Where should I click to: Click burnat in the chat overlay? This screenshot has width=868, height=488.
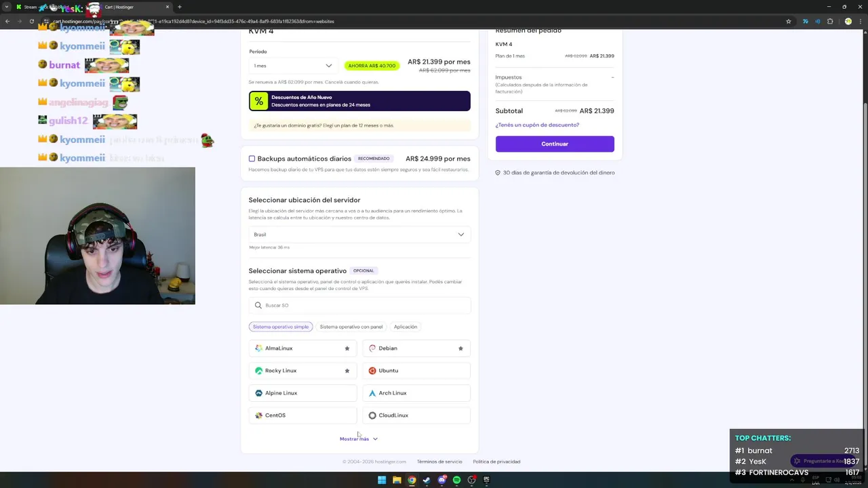(x=64, y=65)
